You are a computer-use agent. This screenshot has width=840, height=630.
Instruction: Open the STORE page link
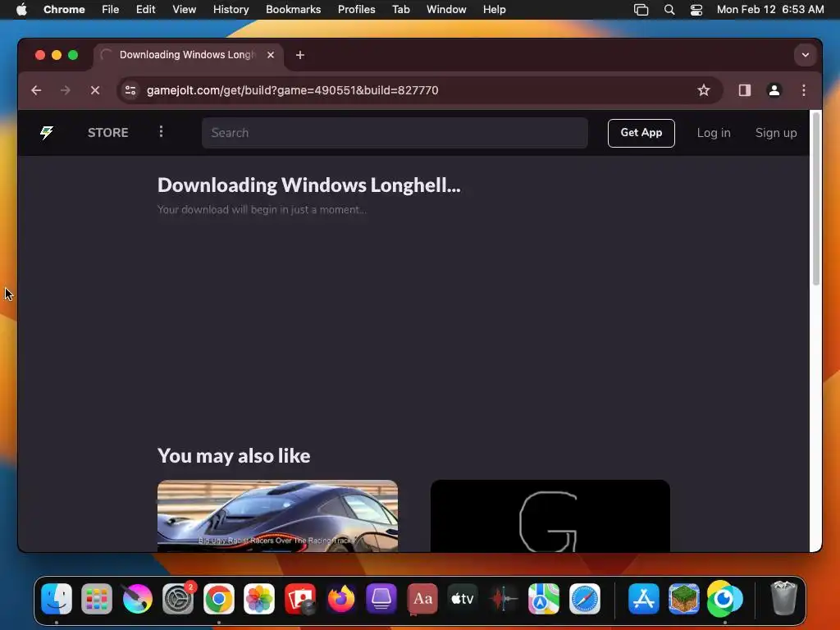107,132
